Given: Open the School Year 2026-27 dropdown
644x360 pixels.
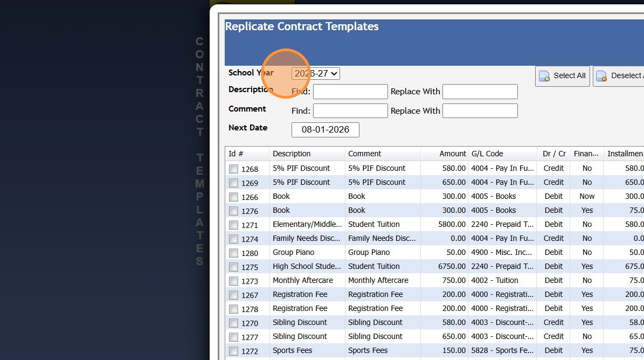Looking at the screenshot, I should point(315,73).
